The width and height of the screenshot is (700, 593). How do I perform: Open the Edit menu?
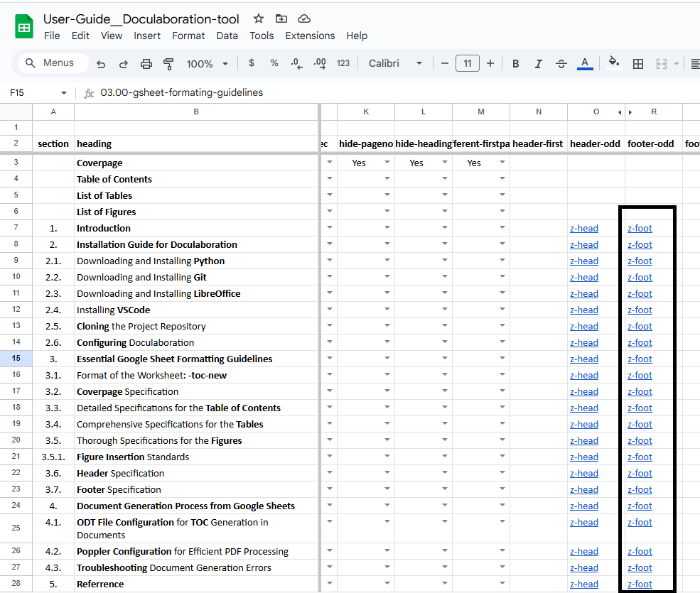click(x=80, y=36)
